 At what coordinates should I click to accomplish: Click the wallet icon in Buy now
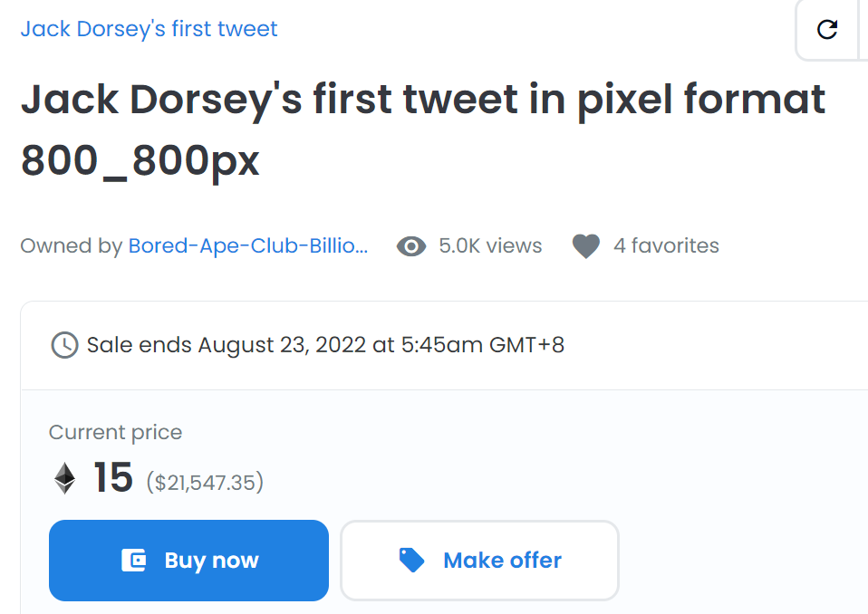(134, 561)
